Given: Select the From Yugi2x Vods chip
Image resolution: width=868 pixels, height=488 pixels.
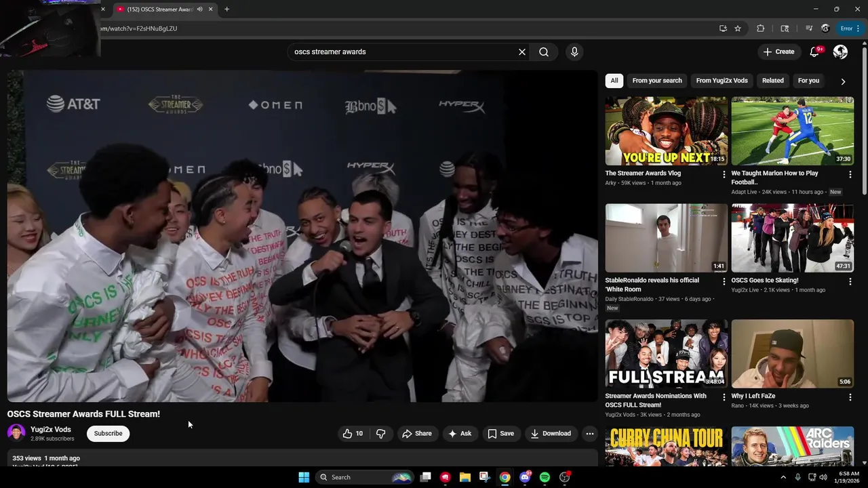Looking at the screenshot, I should pos(722,81).
